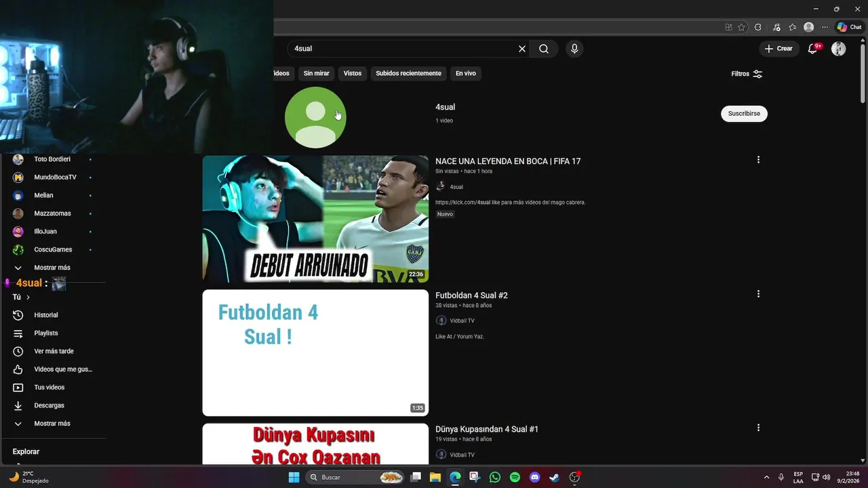Open File Explorer from taskbar
The width and height of the screenshot is (868, 488).
click(435, 477)
